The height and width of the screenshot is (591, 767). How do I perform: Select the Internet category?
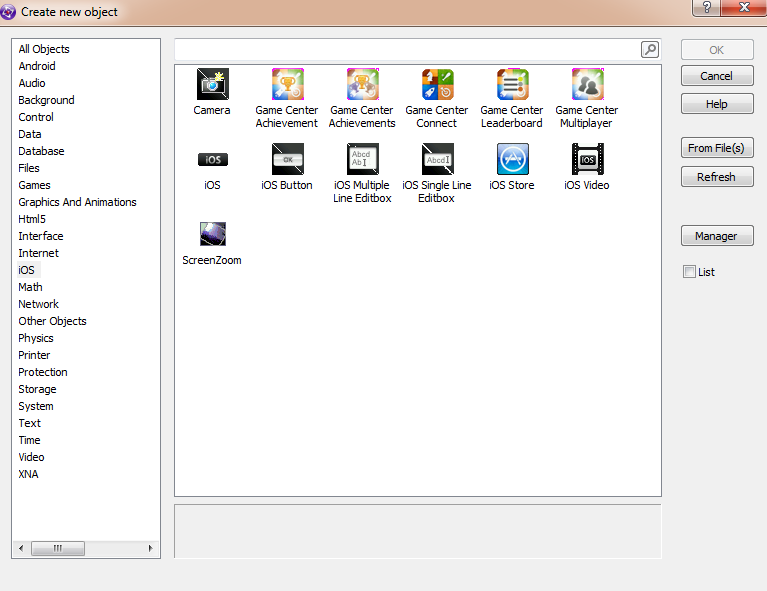pos(39,253)
